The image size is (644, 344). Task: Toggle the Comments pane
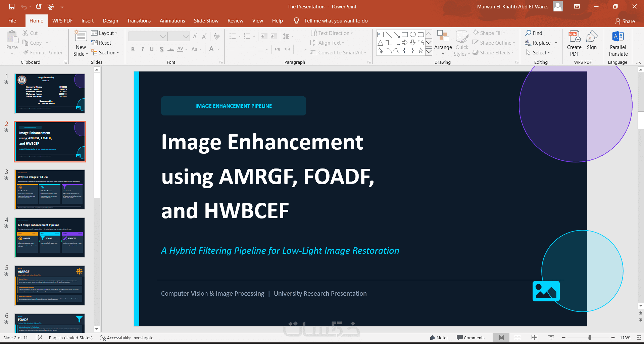click(470, 338)
